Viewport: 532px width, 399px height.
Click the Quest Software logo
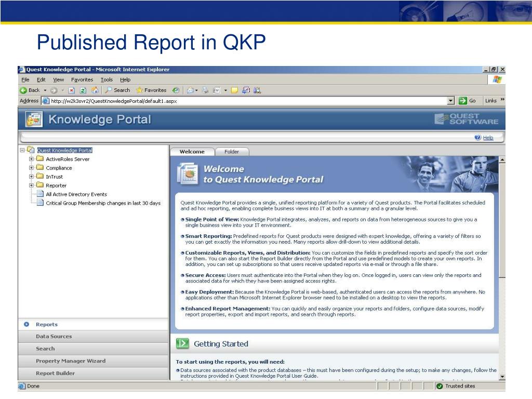467,119
